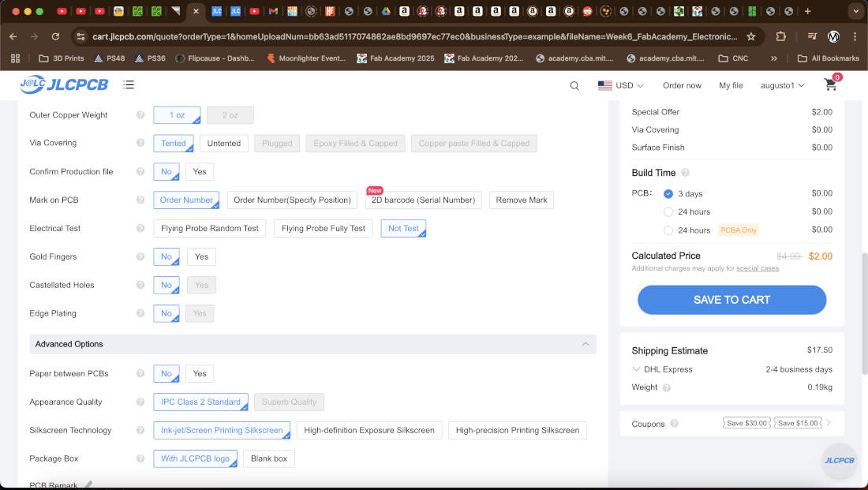Screen dimensions: 868x490
Task: Click help icon next to Build Time
Action: click(685, 173)
